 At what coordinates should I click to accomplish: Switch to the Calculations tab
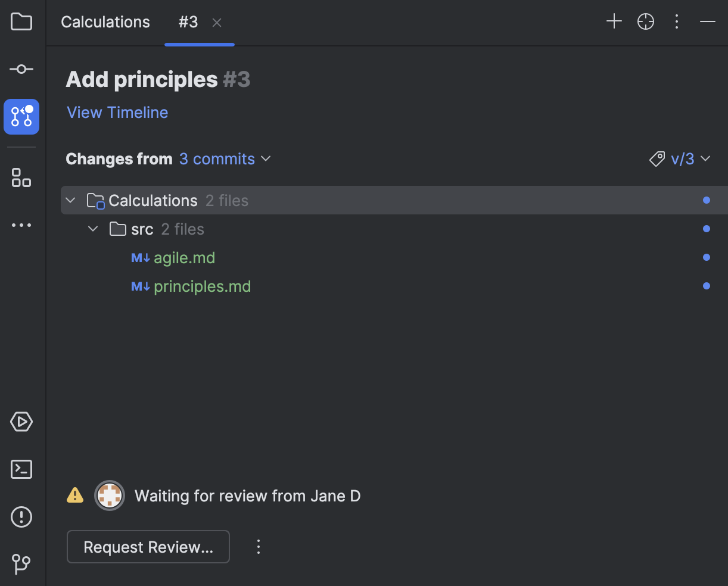click(x=105, y=22)
